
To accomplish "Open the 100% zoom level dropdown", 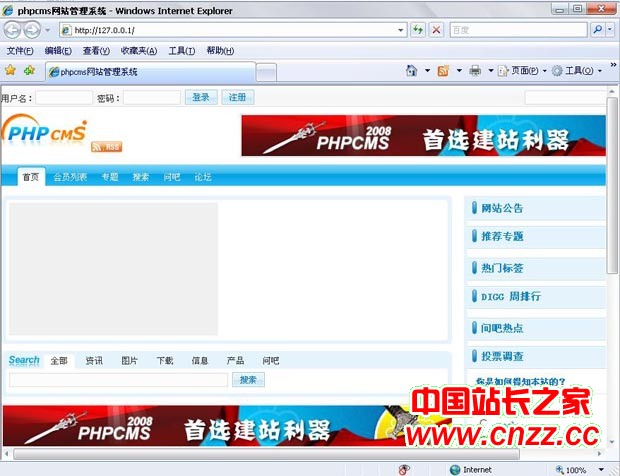I will 601,470.
